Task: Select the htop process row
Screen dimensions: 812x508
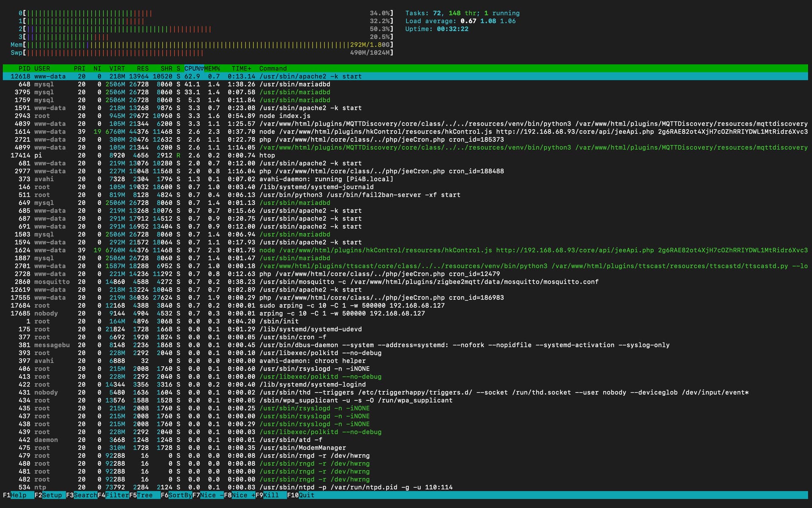Action: (267, 155)
